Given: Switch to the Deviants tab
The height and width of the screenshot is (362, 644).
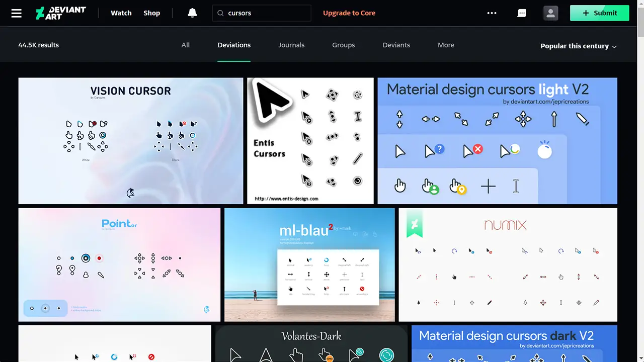Looking at the screenshot, I should (396, 45).
